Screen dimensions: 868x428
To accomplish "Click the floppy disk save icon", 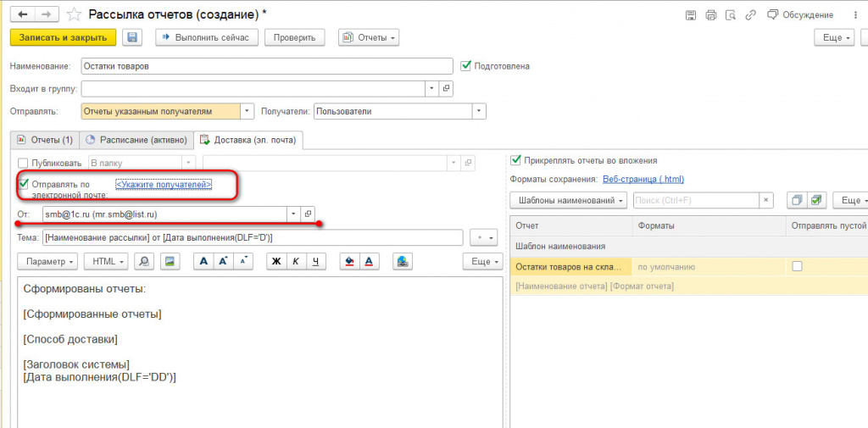I will click(132, 37).
